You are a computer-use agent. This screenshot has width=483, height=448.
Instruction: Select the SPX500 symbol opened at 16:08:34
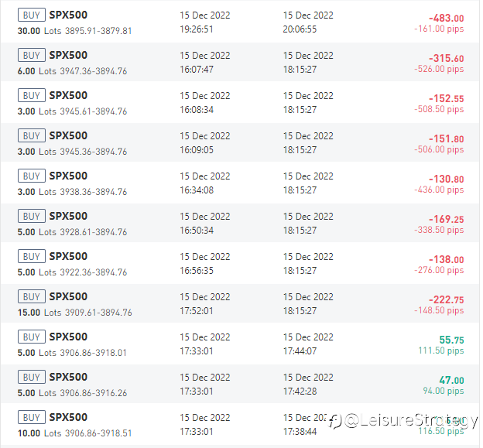click(68, 96)
